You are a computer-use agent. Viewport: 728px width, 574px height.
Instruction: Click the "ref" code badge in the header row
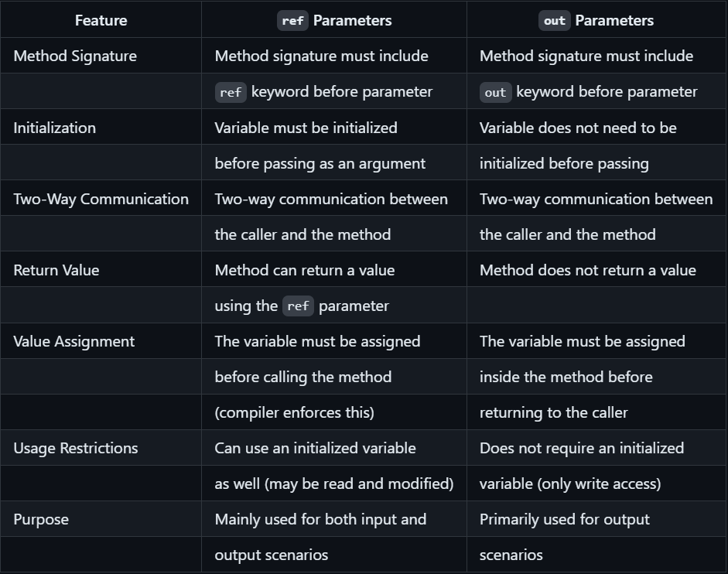coord(292,21)
